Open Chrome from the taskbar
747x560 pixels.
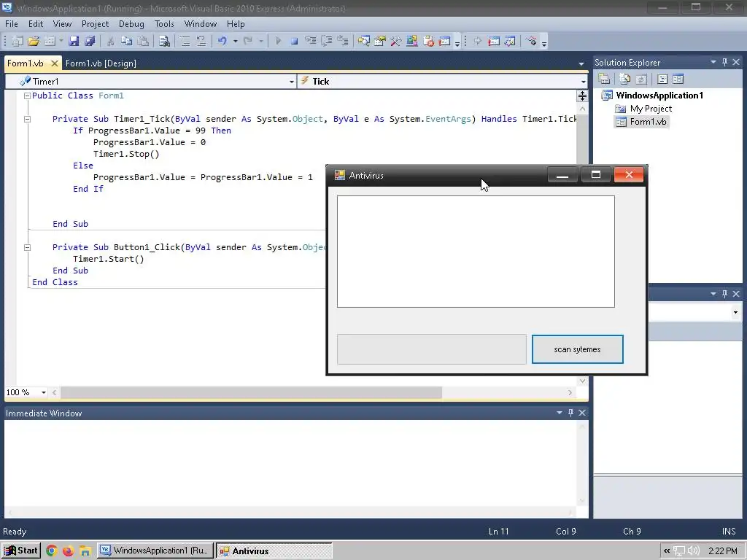[52, 551]
